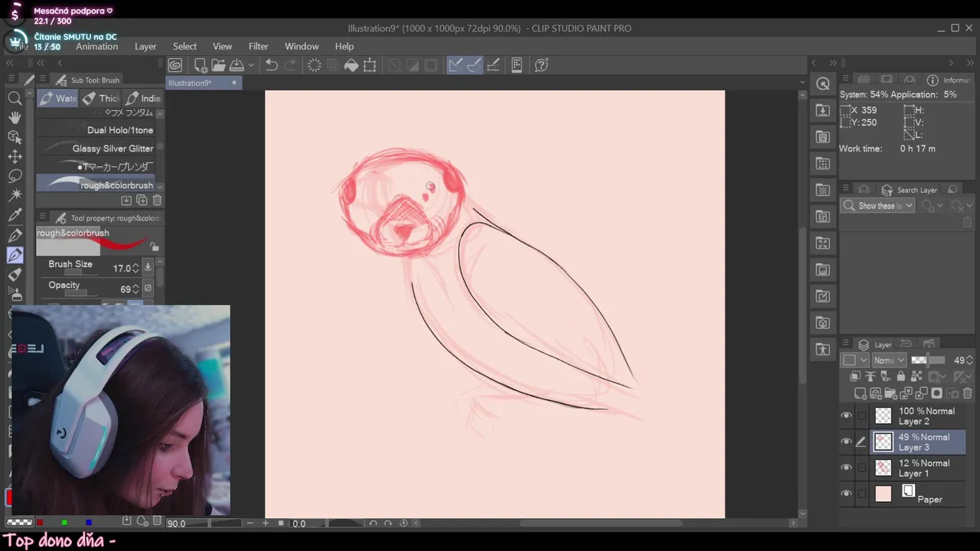
Task: Select the Auto select magic wand tool
Action: pos(15,196)
